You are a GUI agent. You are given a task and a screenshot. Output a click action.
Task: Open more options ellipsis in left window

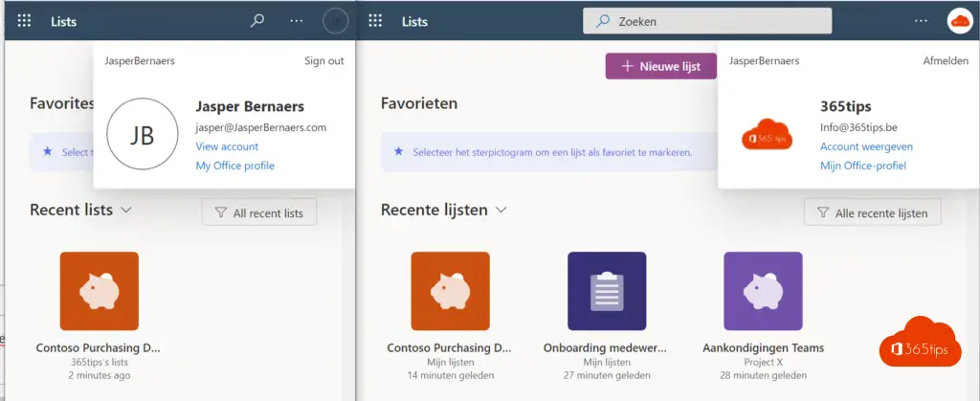click(x=297, y=21)
